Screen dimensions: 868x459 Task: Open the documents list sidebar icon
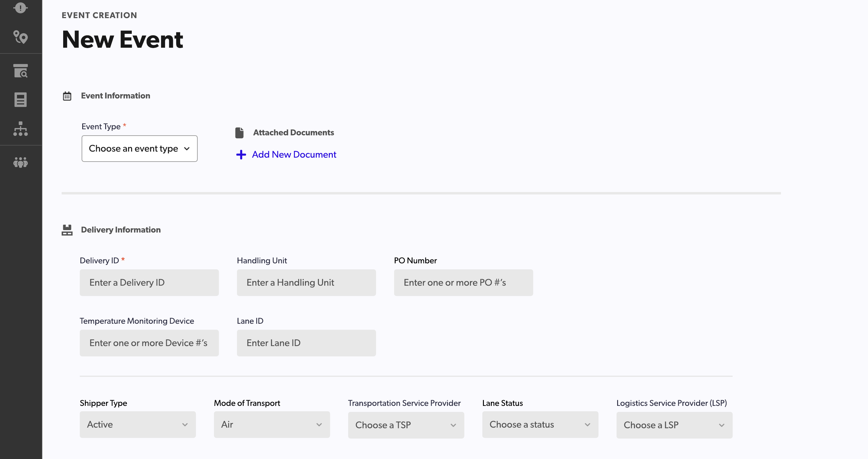tap(21, 100)
